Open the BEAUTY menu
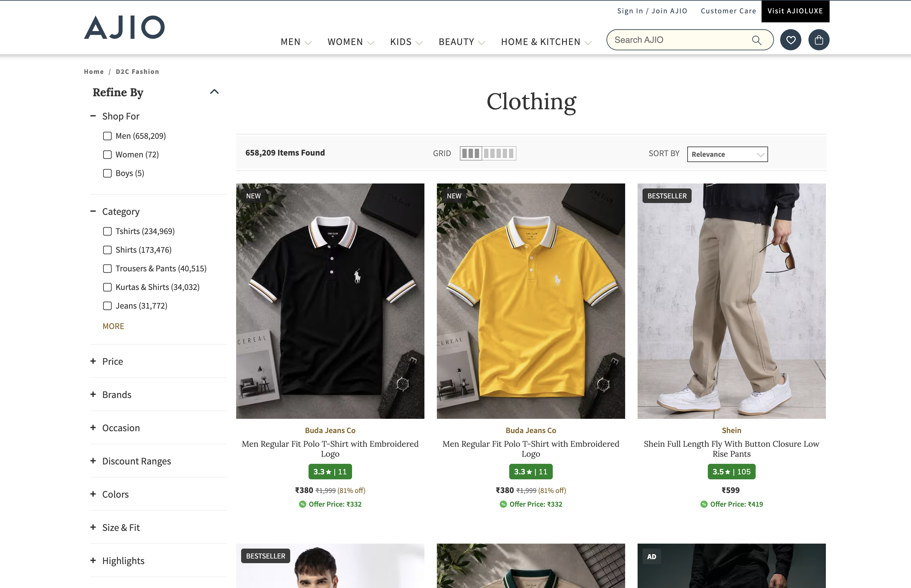Screen dimensions: 911x588 [x=462, y=42]
